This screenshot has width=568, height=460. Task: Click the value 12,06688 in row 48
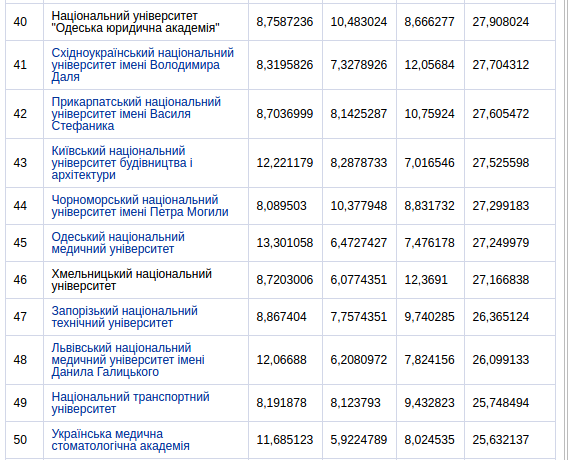(281, 360)
